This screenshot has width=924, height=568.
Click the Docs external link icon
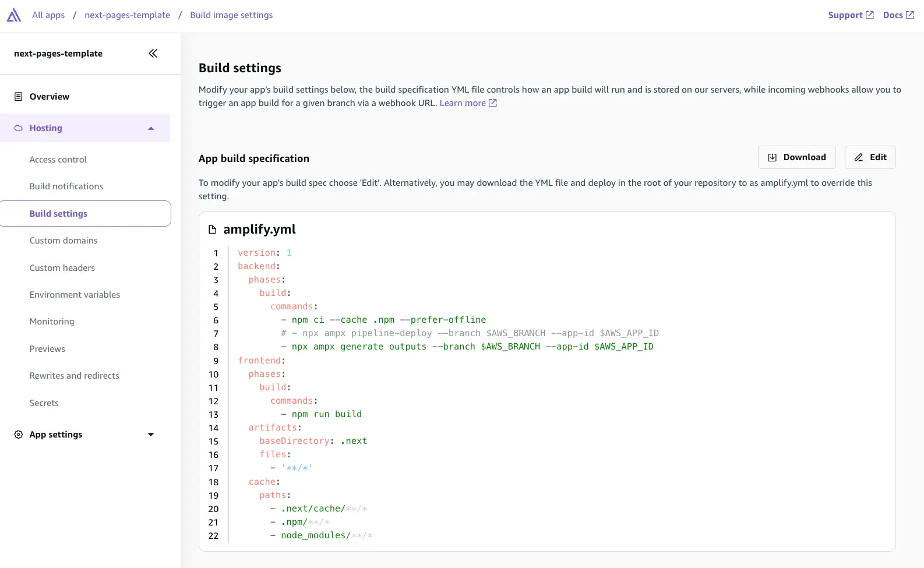point(910,15)
